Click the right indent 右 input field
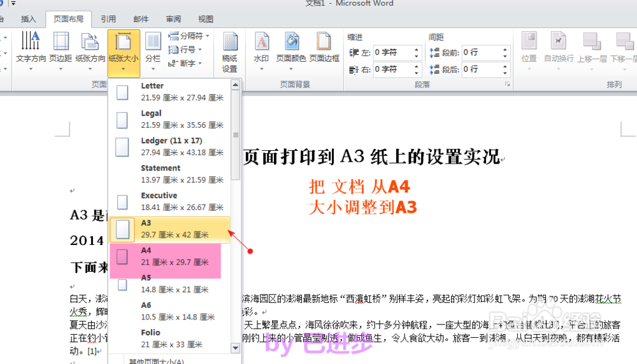Viewport: 637px width, 364px height. 393,69
